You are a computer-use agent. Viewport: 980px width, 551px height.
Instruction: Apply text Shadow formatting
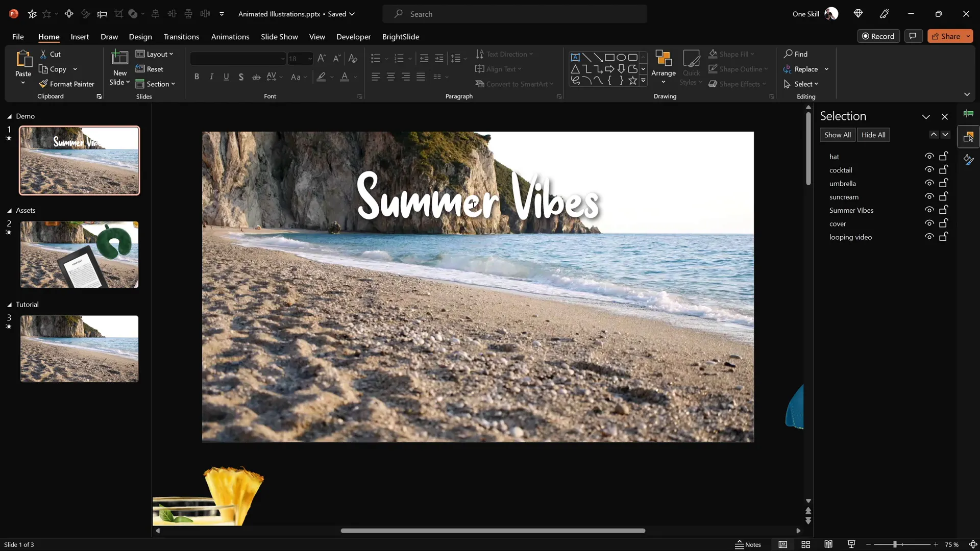tap(241, 77)
